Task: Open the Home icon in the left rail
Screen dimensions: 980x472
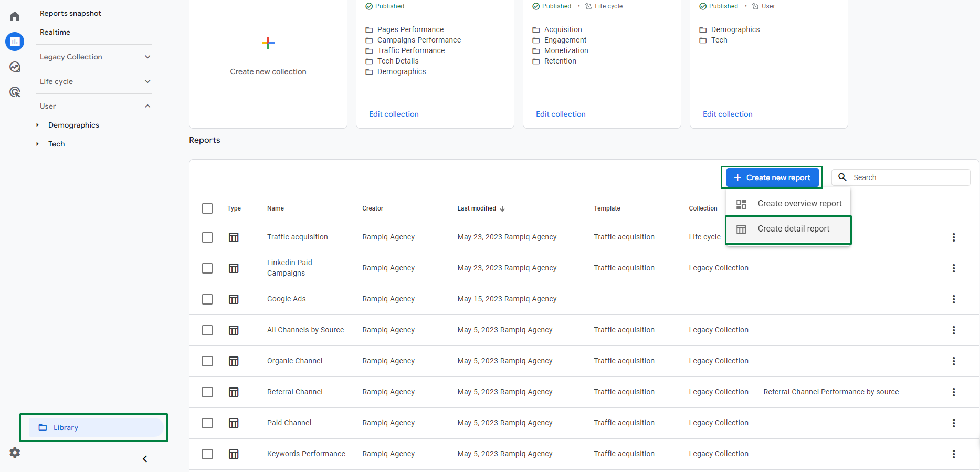Action: [x=15, y=16]
